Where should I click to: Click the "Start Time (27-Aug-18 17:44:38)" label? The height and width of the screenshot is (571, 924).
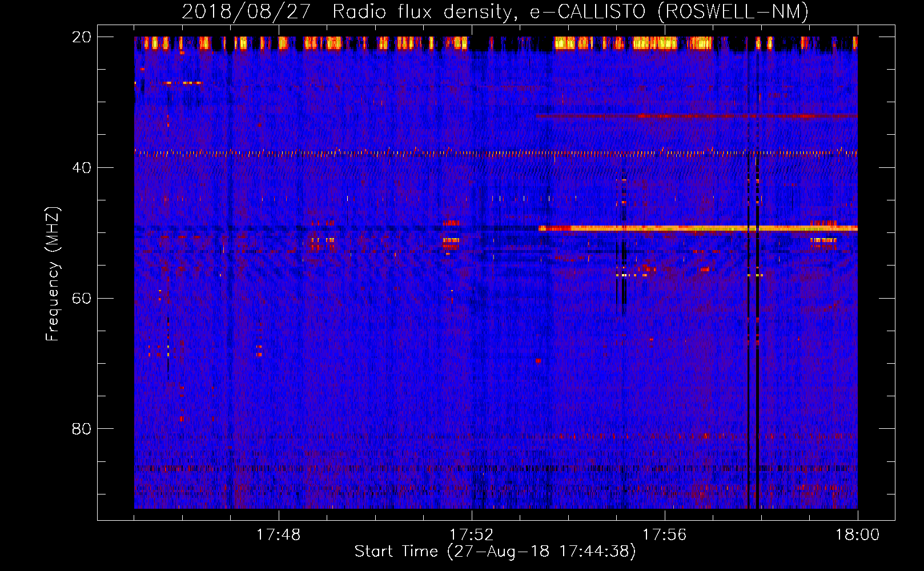[x=495, y=552]
